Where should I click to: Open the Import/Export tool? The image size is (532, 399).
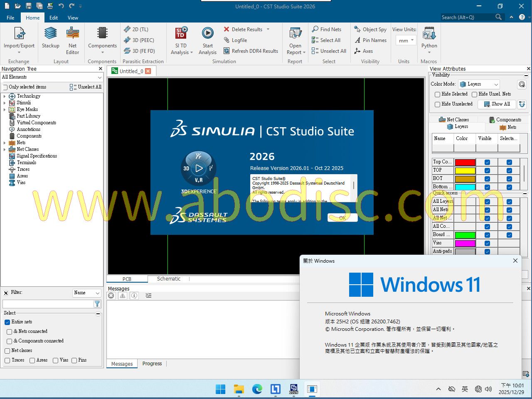click(19, 37)
